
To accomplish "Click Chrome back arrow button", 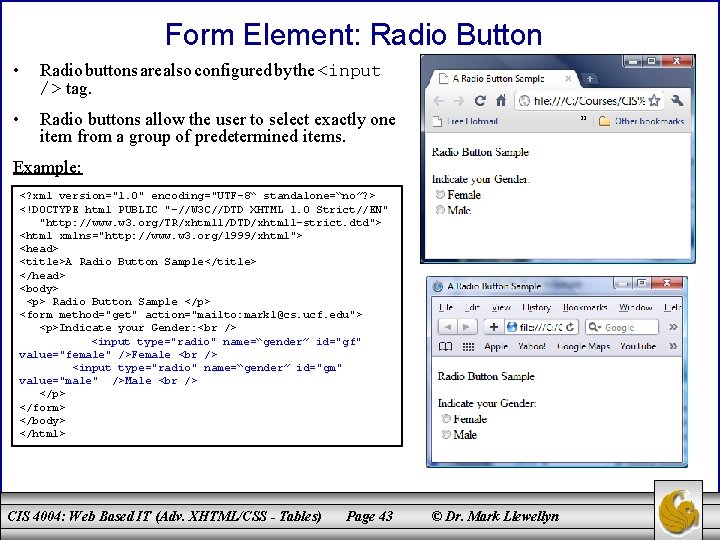I will tap(438, 101).
